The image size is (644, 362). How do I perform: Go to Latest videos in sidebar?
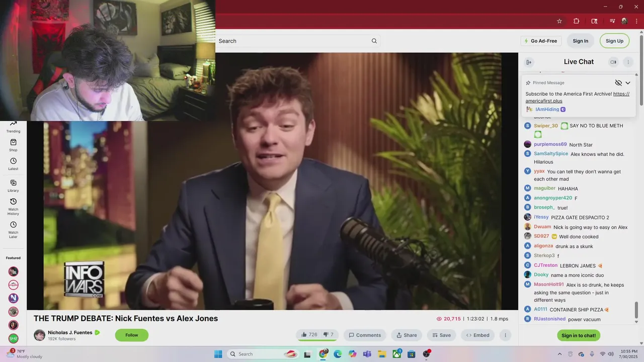pos(13,164)
